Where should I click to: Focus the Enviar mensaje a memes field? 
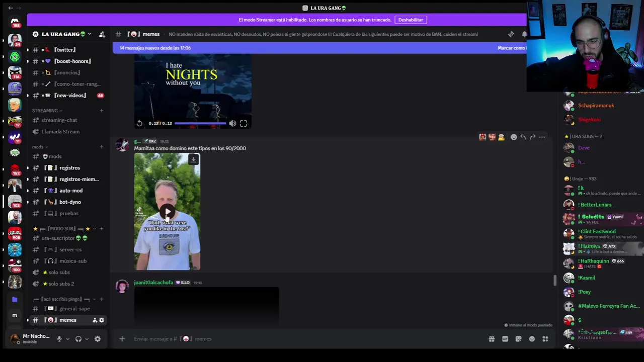(307, 339)
